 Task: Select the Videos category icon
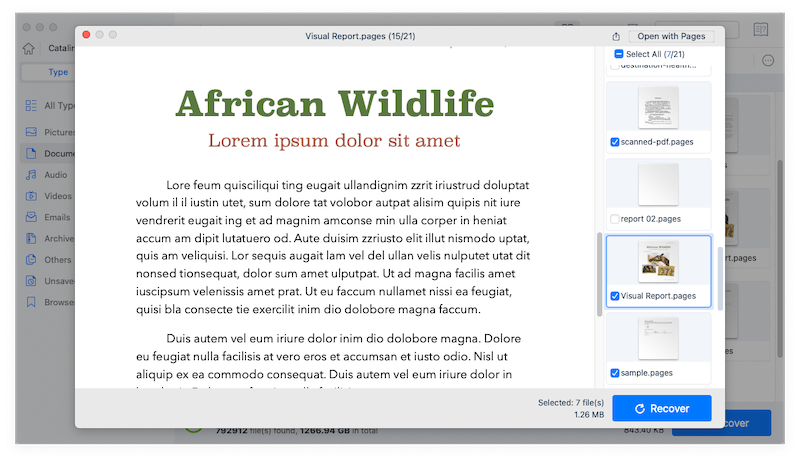tap(32, 196)
